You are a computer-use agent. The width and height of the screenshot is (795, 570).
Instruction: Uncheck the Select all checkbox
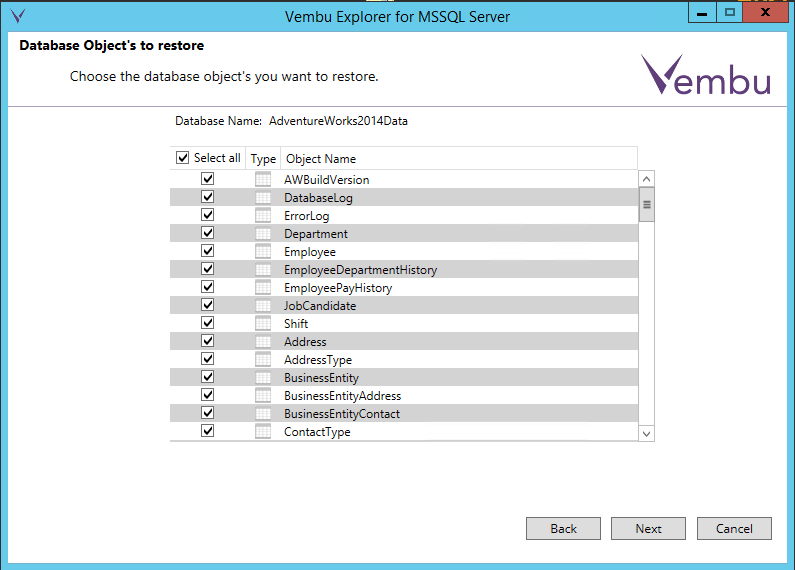182,158
